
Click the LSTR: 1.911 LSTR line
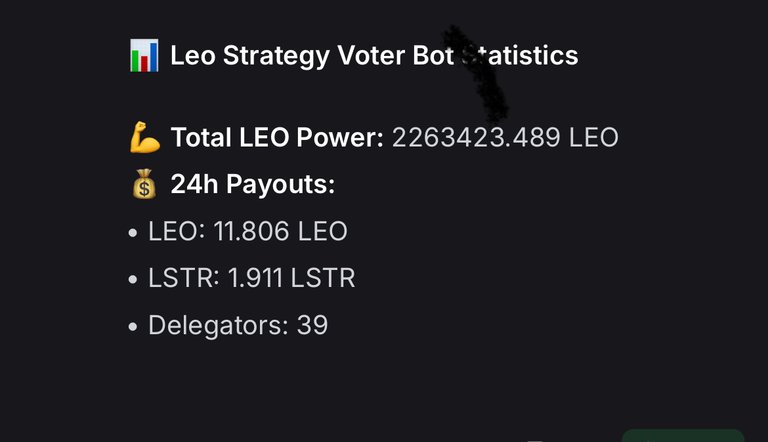point(252,278)
